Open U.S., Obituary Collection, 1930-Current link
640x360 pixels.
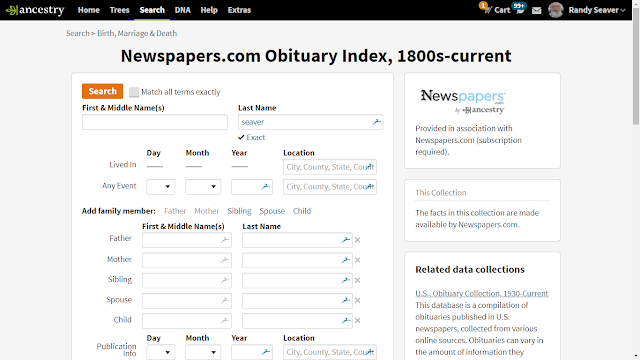point(482,293)
